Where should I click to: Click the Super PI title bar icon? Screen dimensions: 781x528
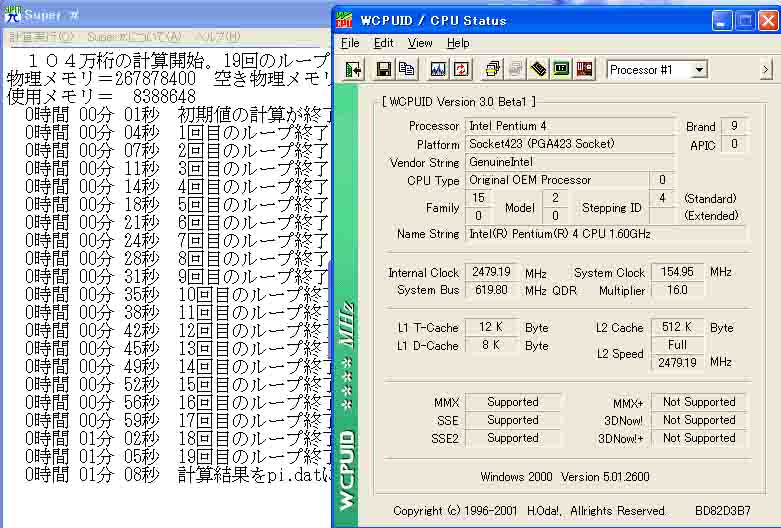pos(12,14)
